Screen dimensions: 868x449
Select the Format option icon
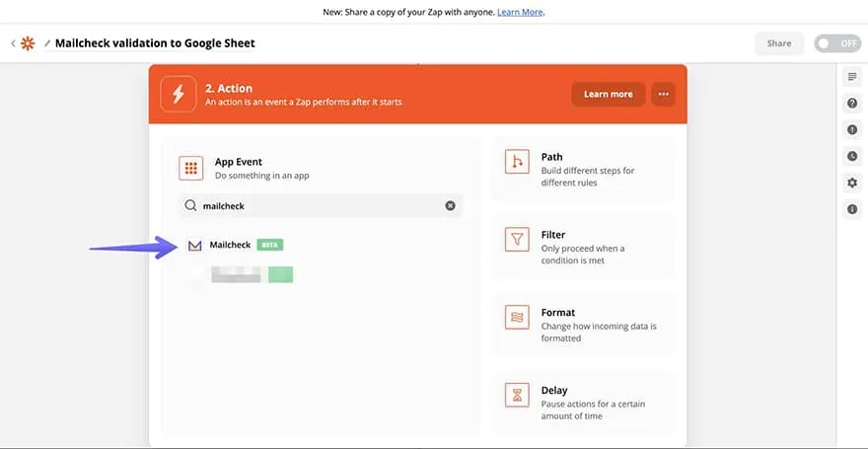pyautogui.click(x=517, y=318)
